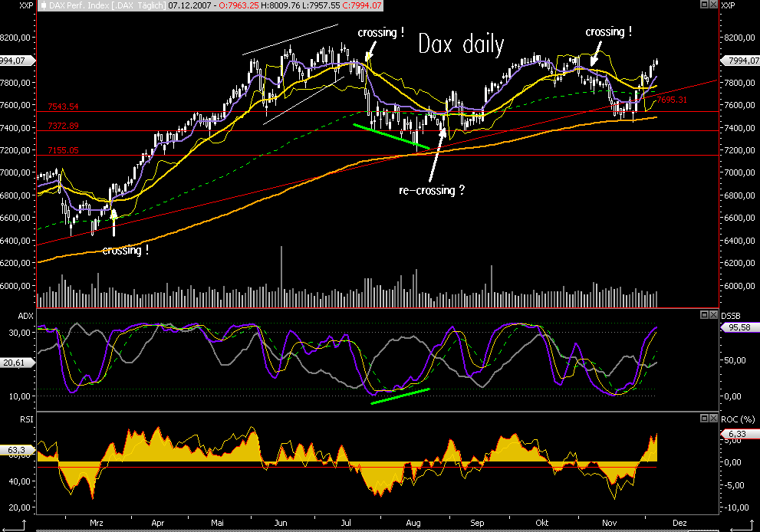Click the Mrz month label on time axis
The image size is (760, 532).
point(97,523)
